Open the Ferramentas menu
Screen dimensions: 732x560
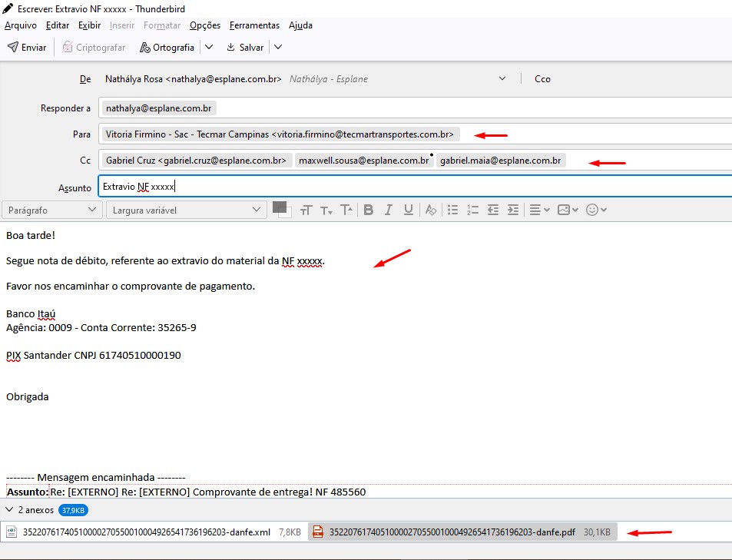pos(254,25)
